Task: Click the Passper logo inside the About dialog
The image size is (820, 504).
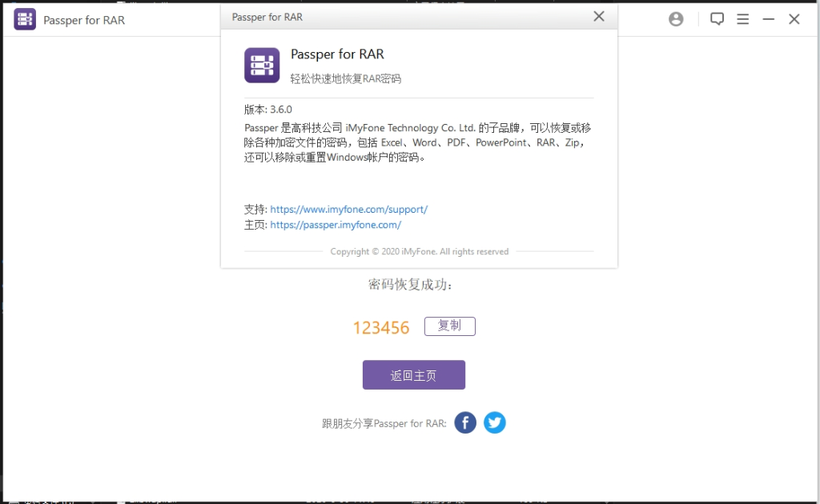Action: [x=259, y=64]
